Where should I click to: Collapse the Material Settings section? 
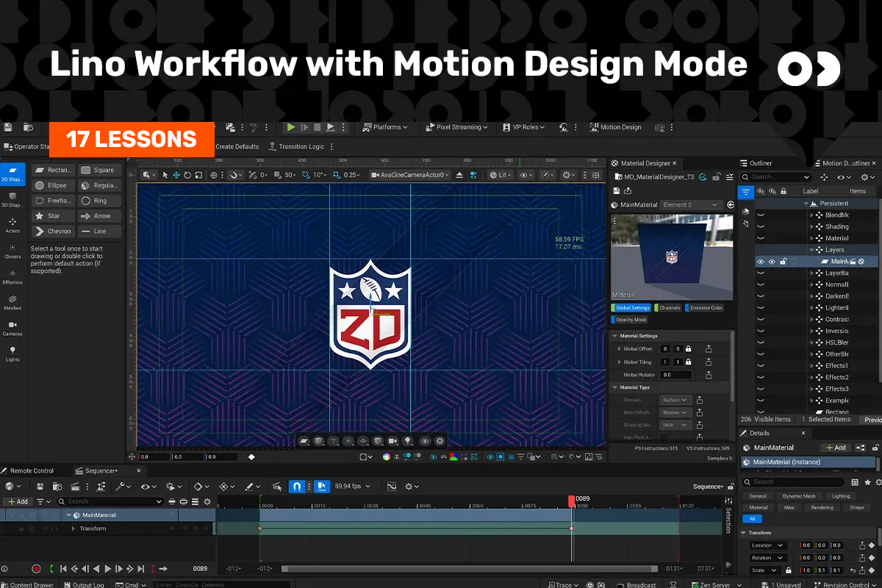615,336
